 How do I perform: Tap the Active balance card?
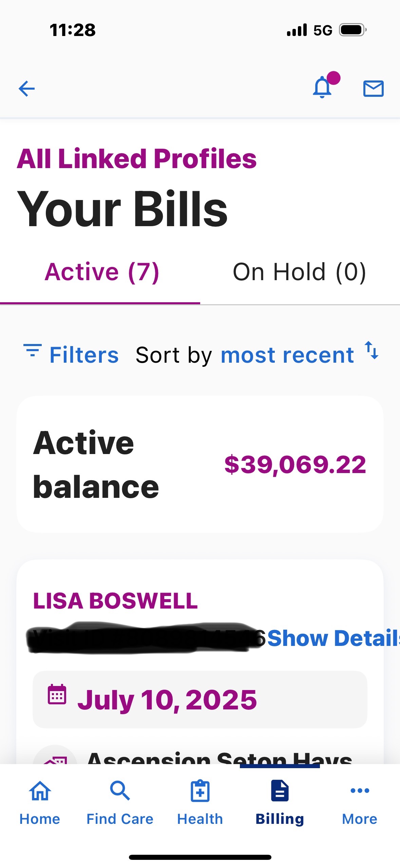tap(200, 464)
